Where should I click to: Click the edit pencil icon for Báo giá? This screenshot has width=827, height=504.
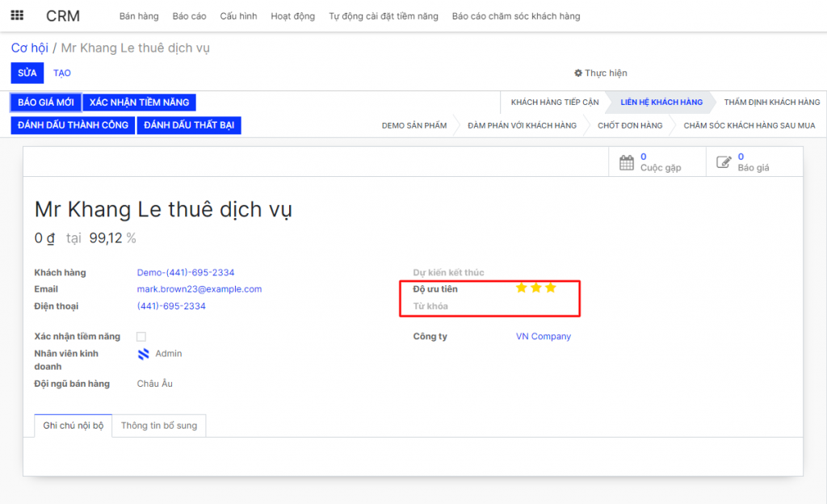[724, 162]
